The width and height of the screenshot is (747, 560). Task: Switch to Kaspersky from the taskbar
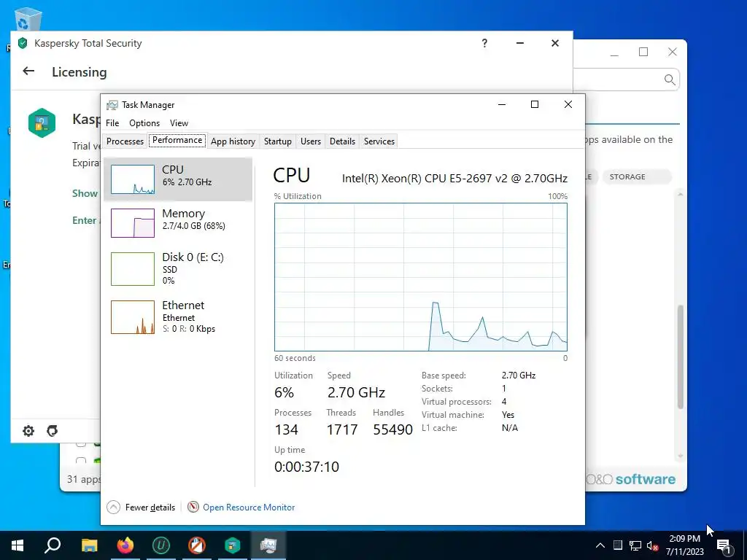233,545
